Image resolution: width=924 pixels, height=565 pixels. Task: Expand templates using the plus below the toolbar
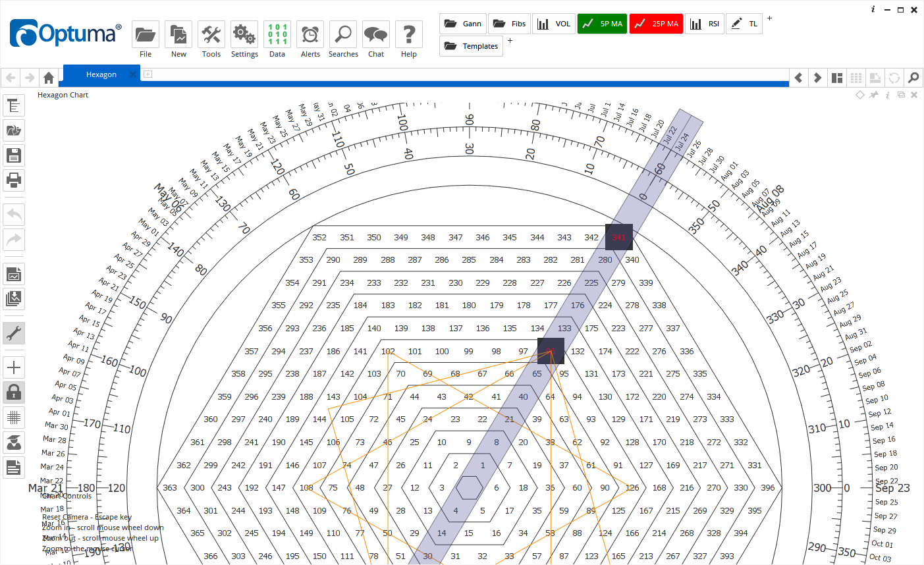tap(510, 40)
